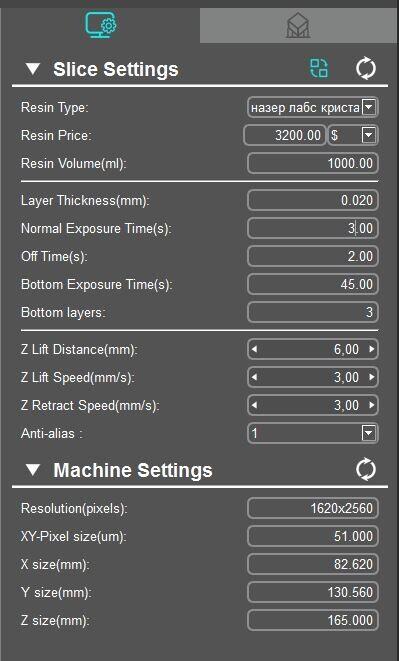Click the Z Lift Distance value 6,00
The height and width of the screenshot is (661, 399).
346,349
